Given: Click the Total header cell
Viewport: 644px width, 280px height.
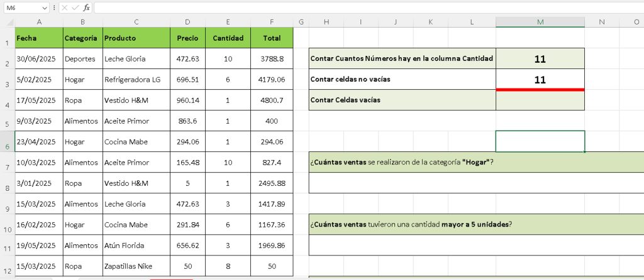Looking at the screenshot, I should (x=272, y=38).
